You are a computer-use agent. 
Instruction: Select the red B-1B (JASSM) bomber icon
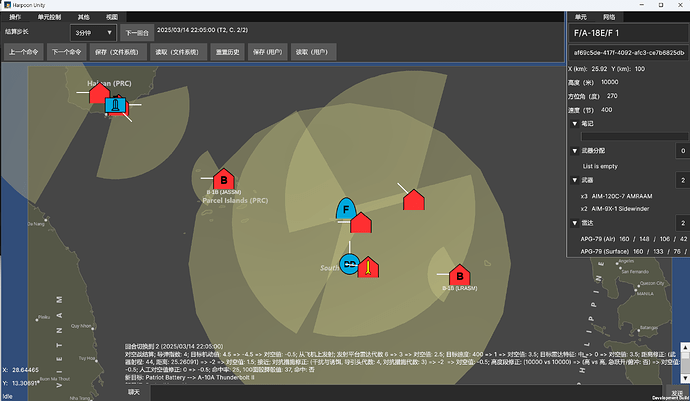224,179
